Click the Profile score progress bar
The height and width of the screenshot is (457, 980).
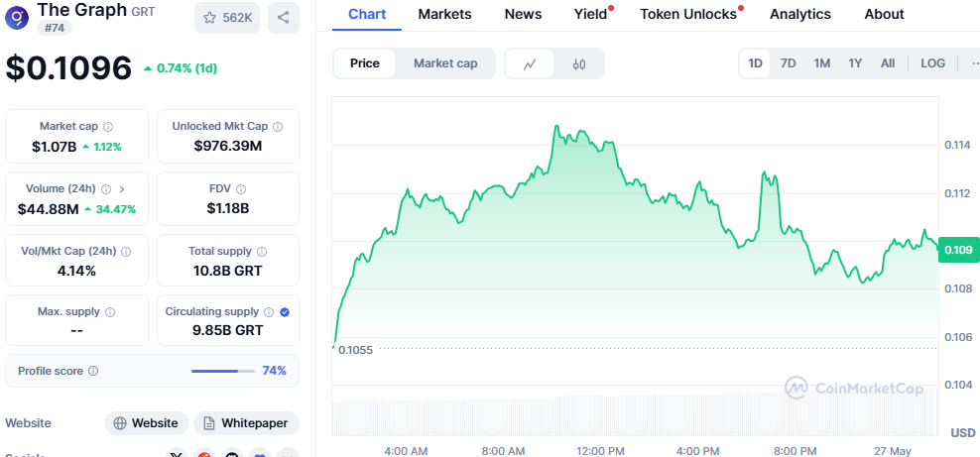coord(223,371)
